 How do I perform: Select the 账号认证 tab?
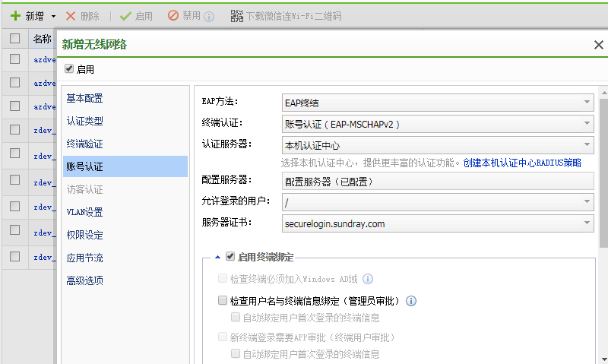tap(125, 166)
